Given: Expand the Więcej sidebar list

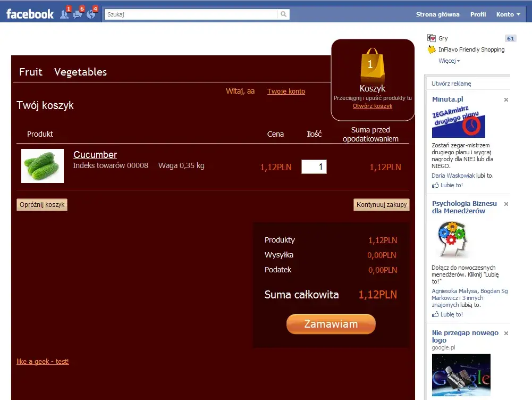Looking at the screenshot, I should [449, 61].
